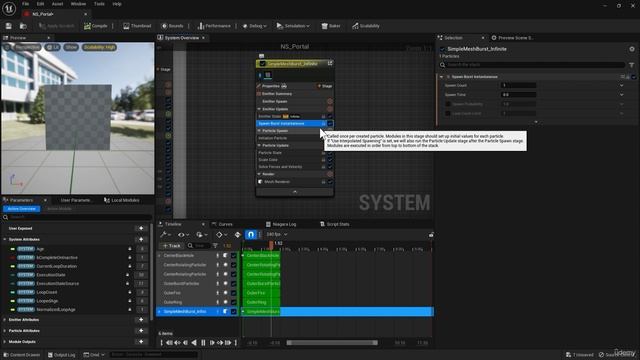This screenshot has height=360, width=640.
Task: Collapse the Particle Spawn section
Action: [x=259, y=131]
